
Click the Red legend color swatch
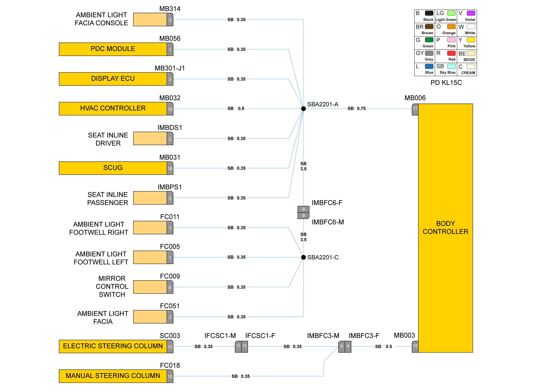451,53
